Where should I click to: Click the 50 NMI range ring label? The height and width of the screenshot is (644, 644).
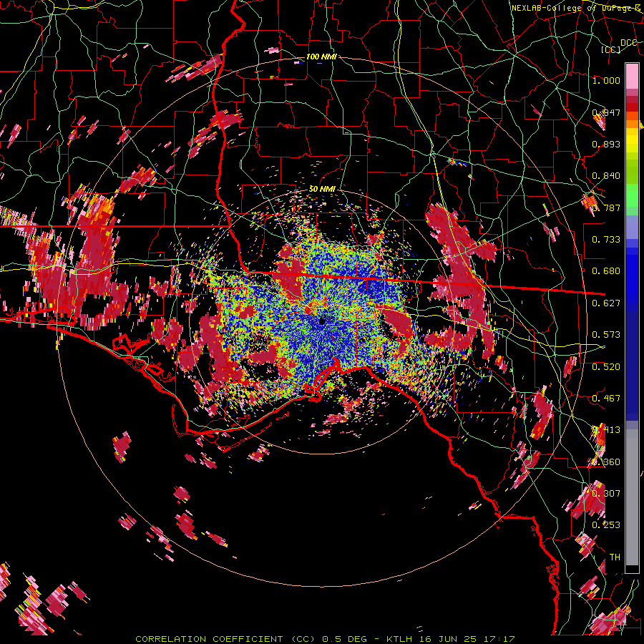[x=322, y=189]
